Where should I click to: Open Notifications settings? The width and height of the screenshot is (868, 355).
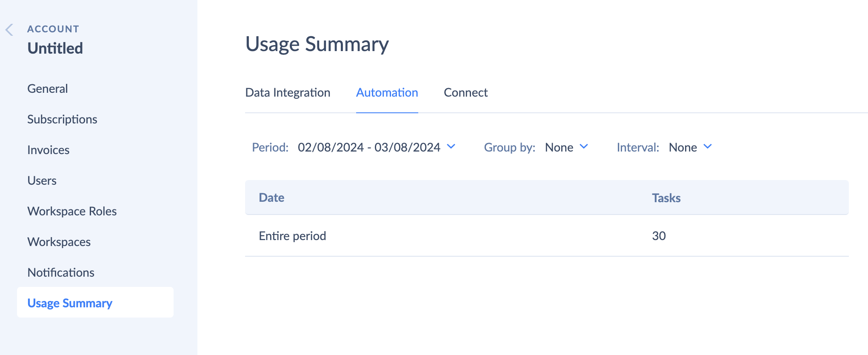(61, 272)
